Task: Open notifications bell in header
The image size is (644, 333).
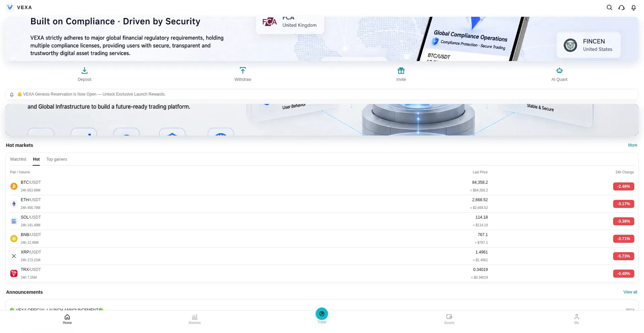Action: [x=634, y=7]
